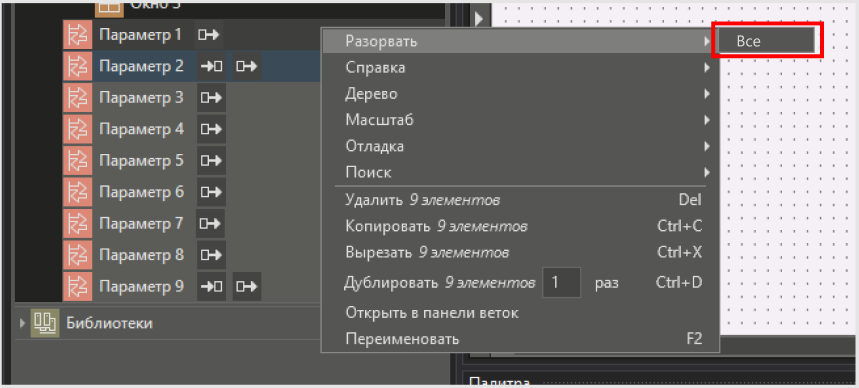859x388 pixels.
Task: Select the Параметр 7 tree label
Action: tap(141, 224)
